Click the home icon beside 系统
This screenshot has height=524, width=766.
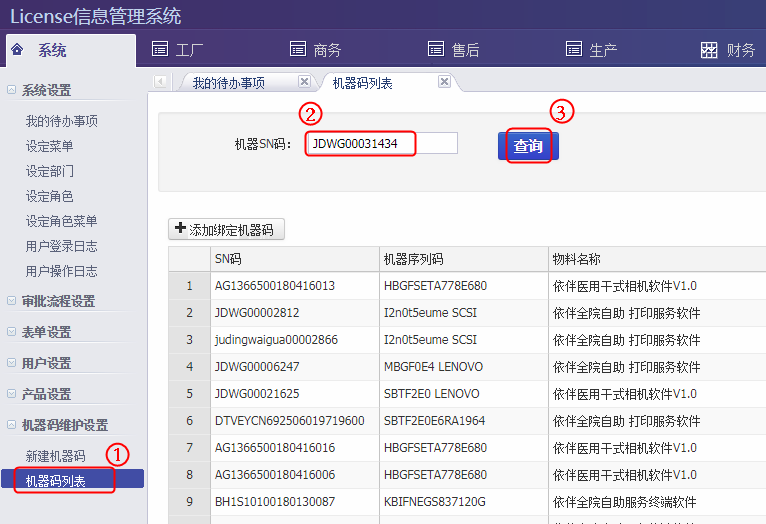[17, 50]
